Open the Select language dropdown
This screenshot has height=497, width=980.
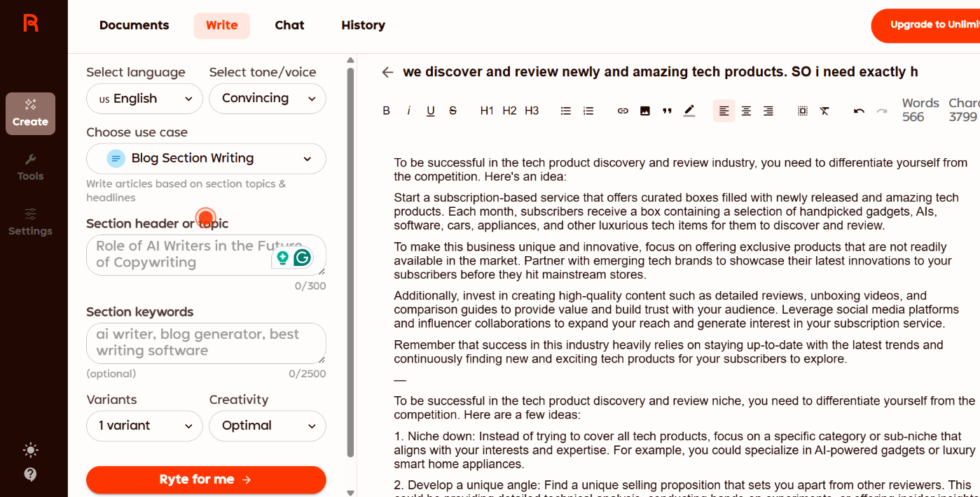pyautogui.click(x=144, y=99)
